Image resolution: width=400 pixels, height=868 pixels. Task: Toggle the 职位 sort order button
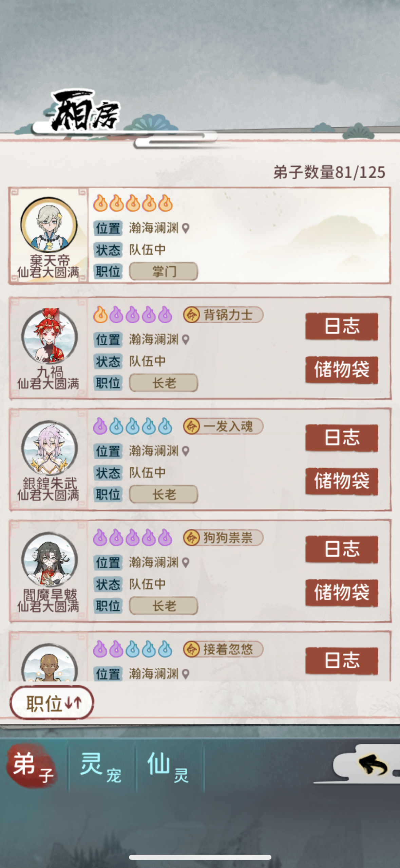[52, 703]
